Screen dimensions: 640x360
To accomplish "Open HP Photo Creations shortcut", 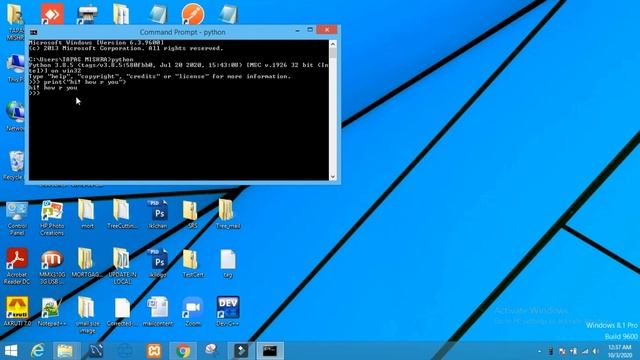I will click(x=52, y=218).
